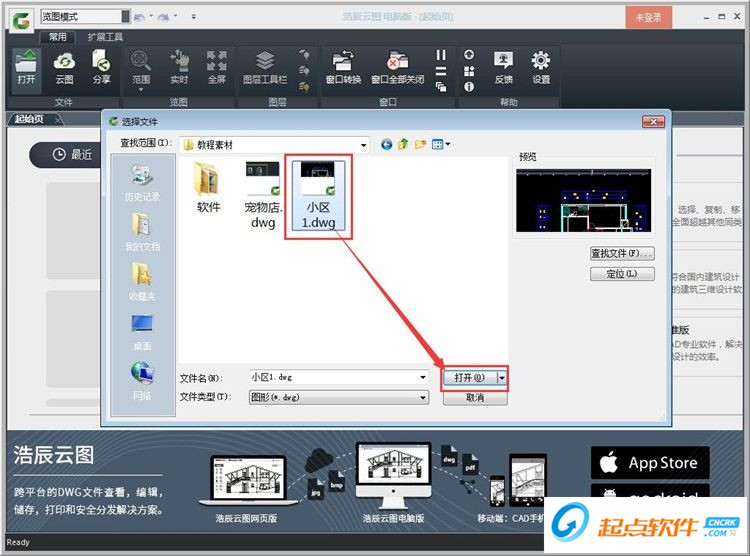Expand quick access toolbar customize arrow

click(193, 17)
